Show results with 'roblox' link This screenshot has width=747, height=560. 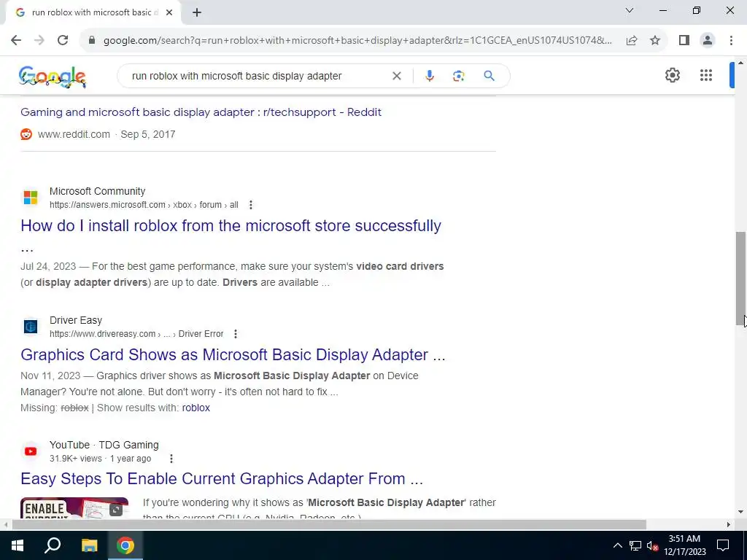click(x=196, y=408)
